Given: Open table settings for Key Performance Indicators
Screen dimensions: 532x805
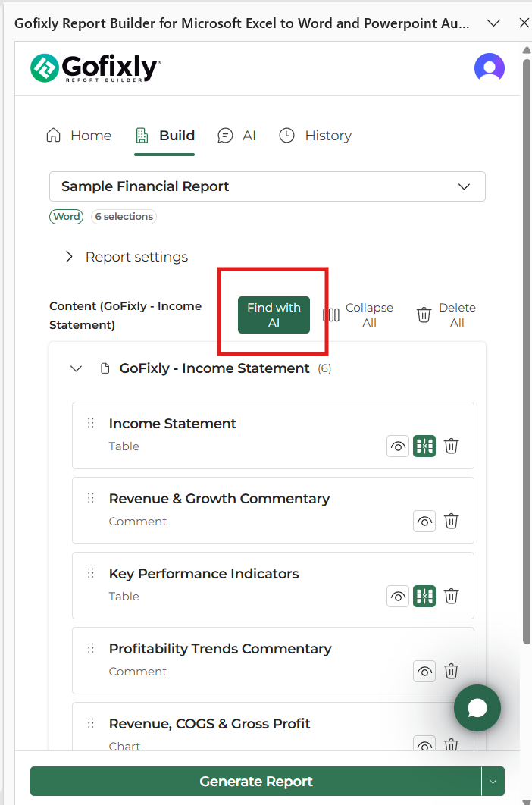Looking at the screenshot, I should pyautogui.click(x=424, y=596).
